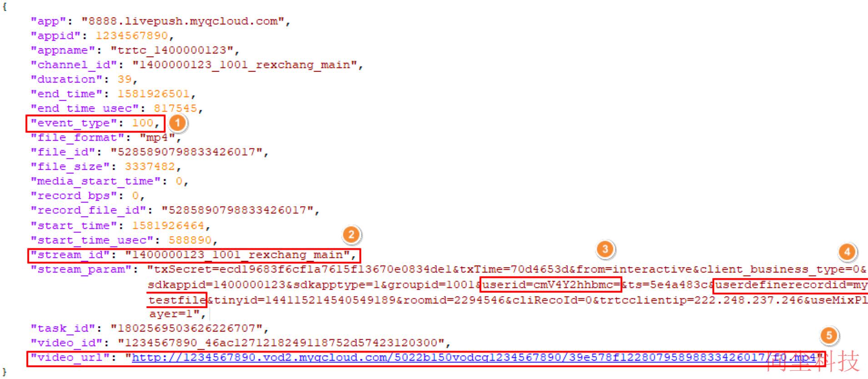The height and width of the screenshot is (379, 868).
Task: Click the orange number 3 annotation badge
Action: 605,249
